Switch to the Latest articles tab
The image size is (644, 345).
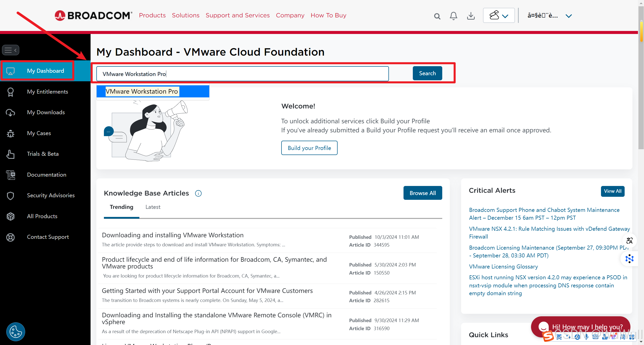(x=153, y=207)
